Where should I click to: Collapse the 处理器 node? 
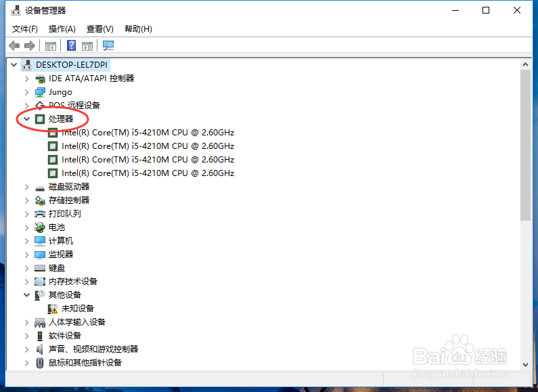click(27, 118)
